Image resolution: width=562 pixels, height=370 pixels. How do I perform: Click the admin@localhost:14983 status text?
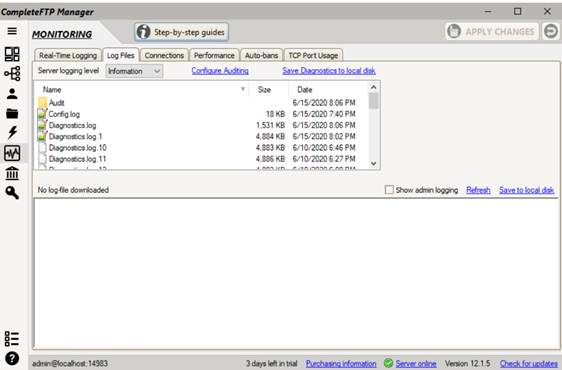pos(70,364)
